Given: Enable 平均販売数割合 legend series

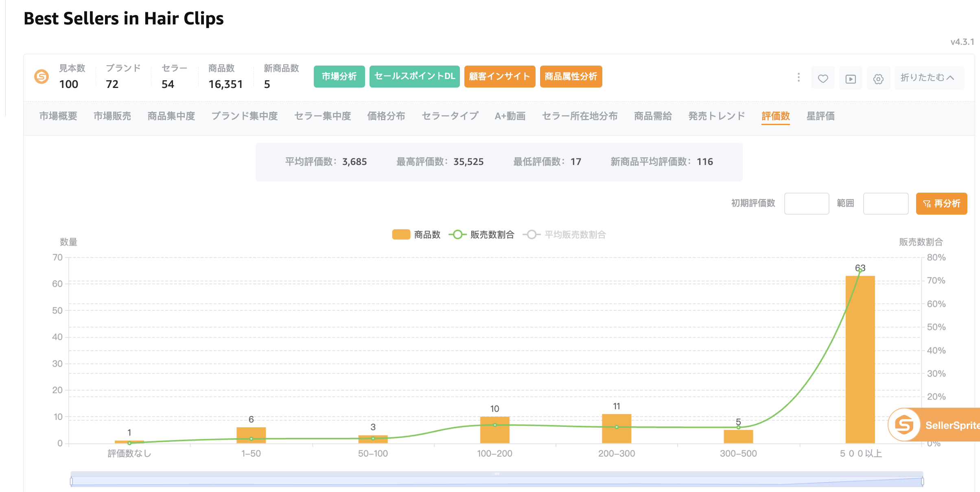Looking at the screenshot, I should 564,235.
